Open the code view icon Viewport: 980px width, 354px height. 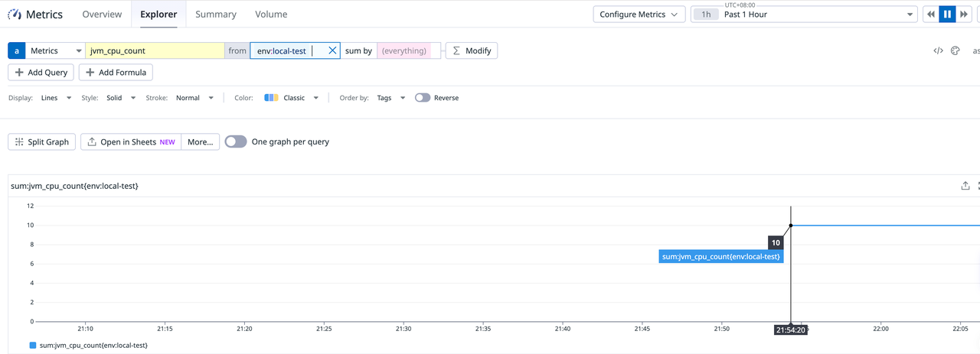[938, 50]
